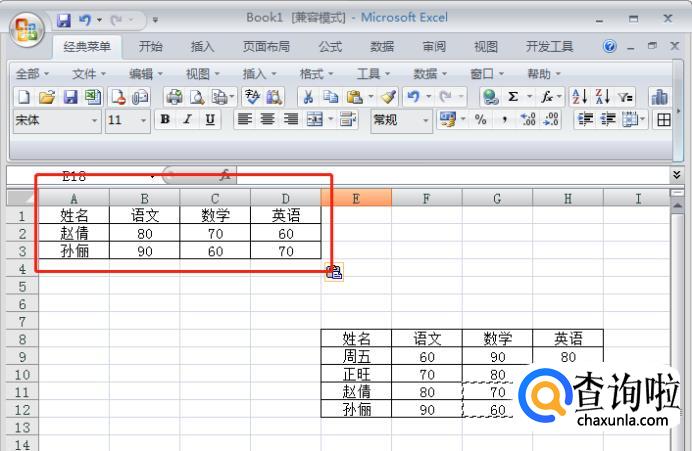Click the Increase Decimal icon
Screen dimensions: 692x451
[528, 120]
